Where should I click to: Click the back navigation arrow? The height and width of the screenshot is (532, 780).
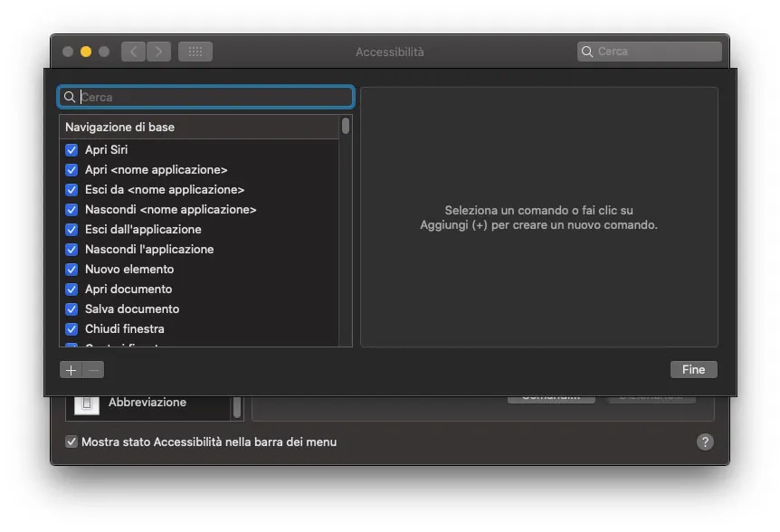point(132,52)
